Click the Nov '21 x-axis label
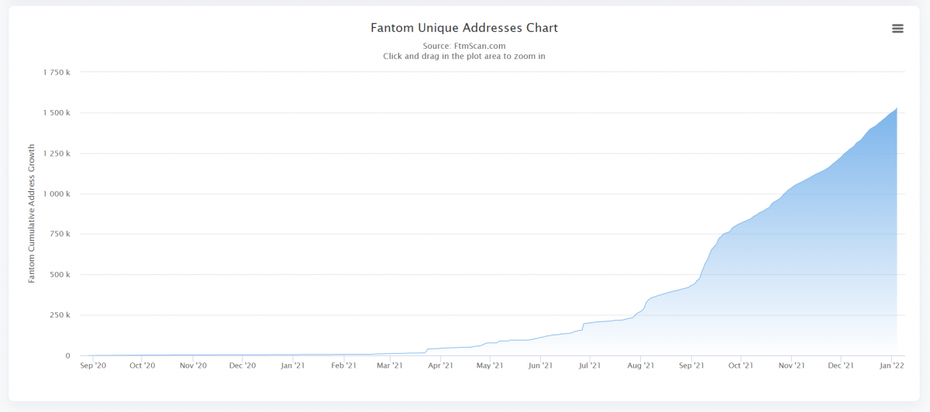Viewport: 930px width, 412px height. tap(791, 366)
